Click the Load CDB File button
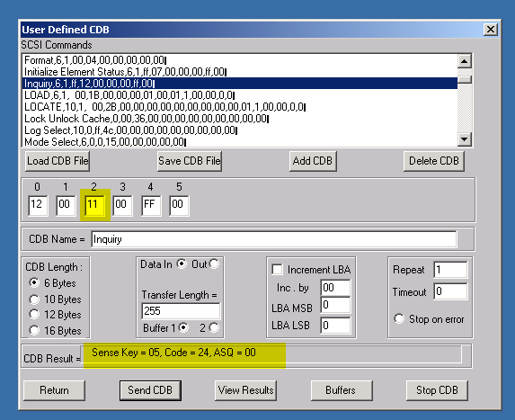Screen dimensions: 515x420 point(58,161)
